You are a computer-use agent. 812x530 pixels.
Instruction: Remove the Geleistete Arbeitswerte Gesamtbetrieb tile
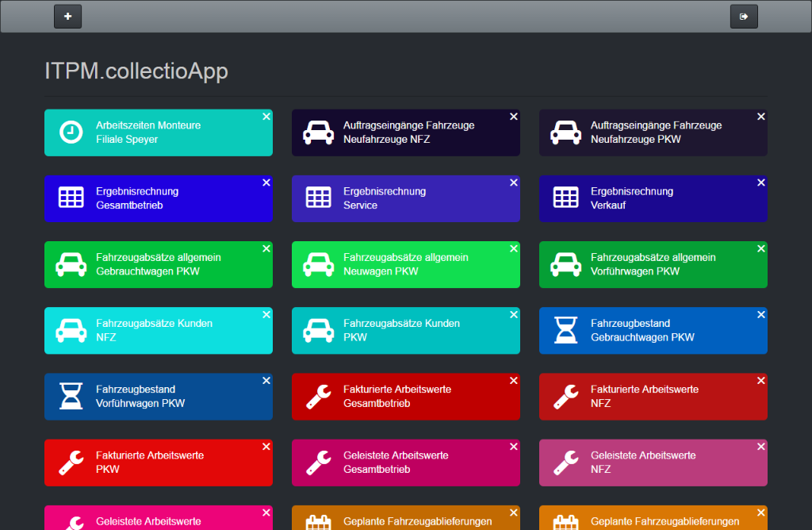(x=513, y=445)
